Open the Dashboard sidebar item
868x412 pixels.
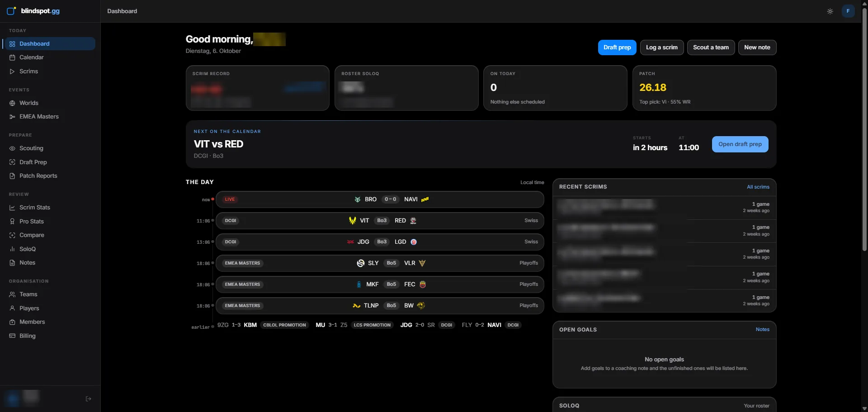pos(49,44)
